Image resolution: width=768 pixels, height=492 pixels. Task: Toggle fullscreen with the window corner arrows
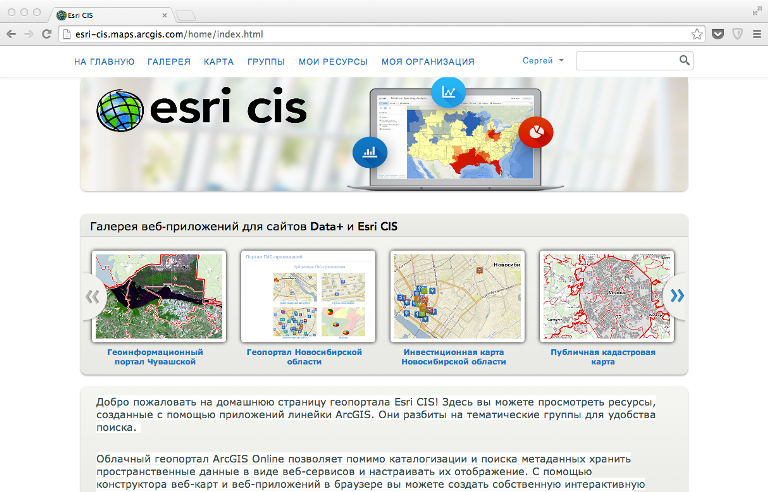pos(757,11)
